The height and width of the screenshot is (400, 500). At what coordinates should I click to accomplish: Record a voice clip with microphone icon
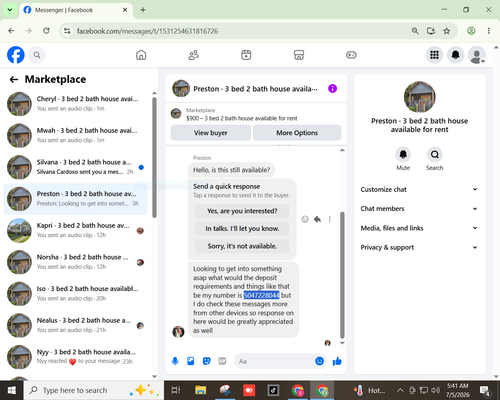(x=175, y=361)
